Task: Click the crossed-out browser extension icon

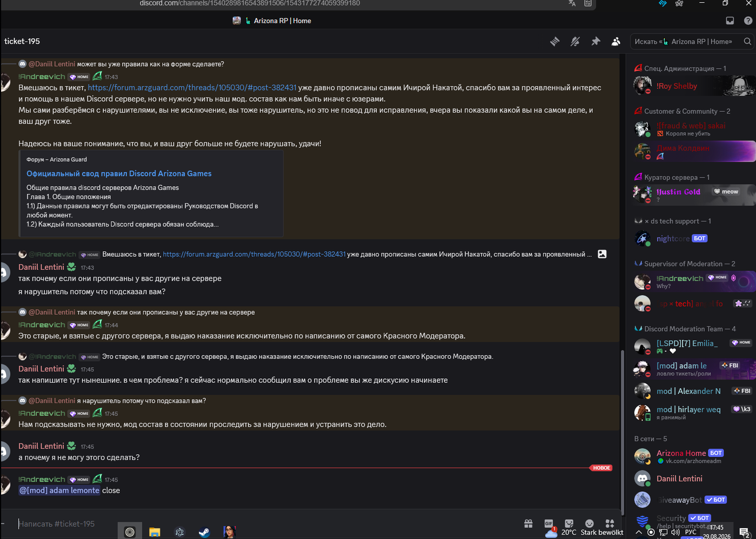Action: point(679,3)
